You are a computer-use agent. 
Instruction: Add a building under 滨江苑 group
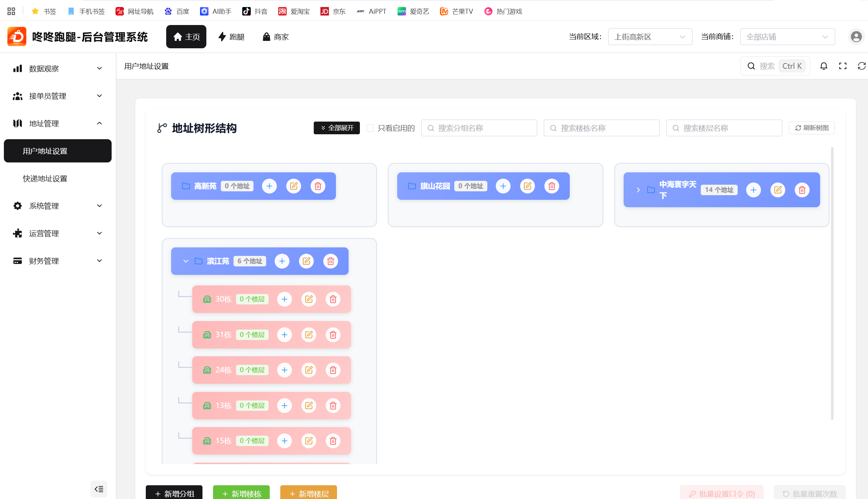(x=282, y=261)
